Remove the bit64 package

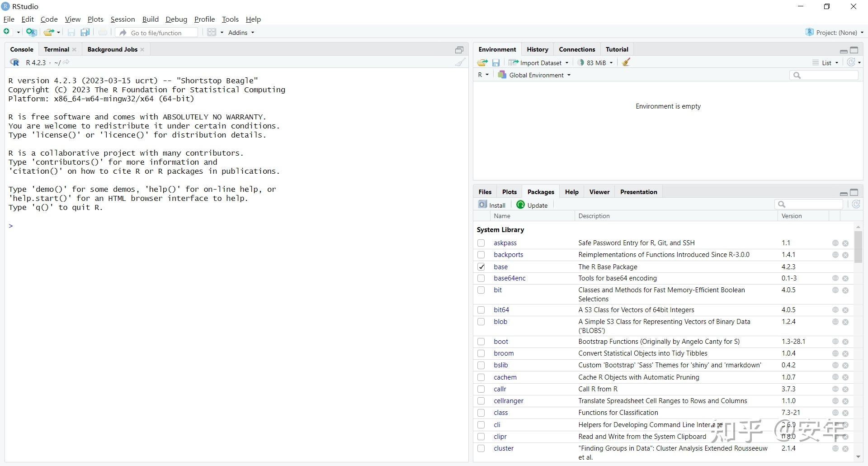click(845, 310)
